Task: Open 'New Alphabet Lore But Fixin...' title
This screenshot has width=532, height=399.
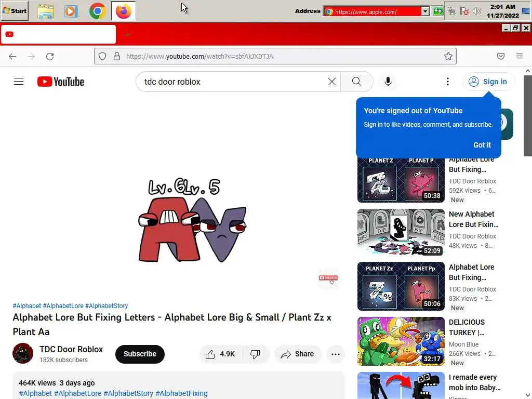Action: click(474, 219)
